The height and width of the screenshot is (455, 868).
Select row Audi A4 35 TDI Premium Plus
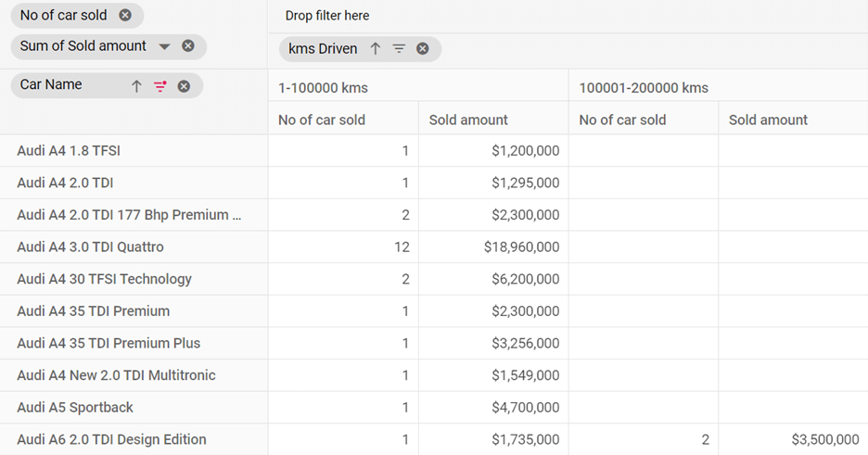tap(134, 343)
